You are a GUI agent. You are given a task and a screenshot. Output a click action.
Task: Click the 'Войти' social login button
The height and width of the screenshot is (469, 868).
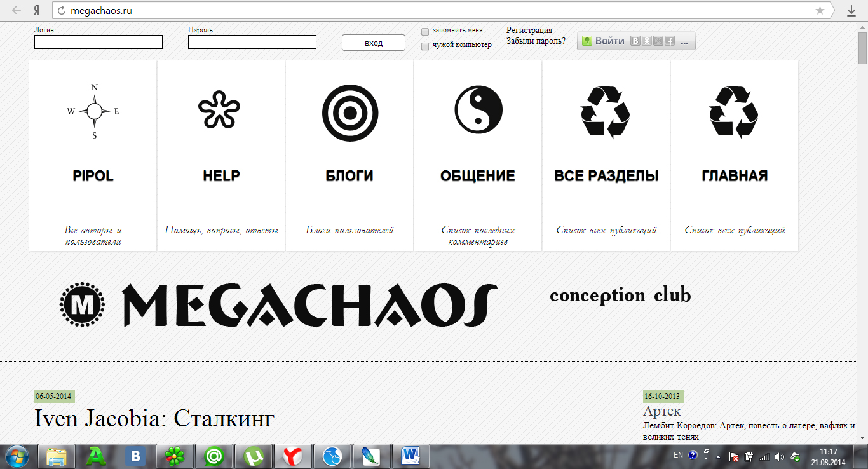coord(609,41)
